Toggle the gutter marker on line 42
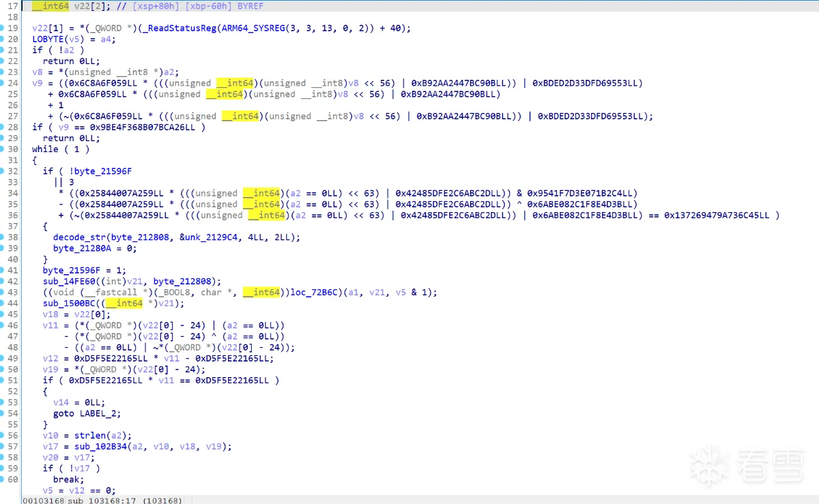Viewport: 819px width, 504px height. [x=3, y=281]
